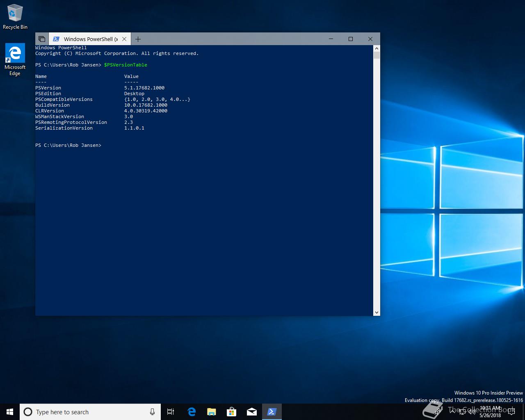Click the CLRVersion row name

(x=50, y=111)
